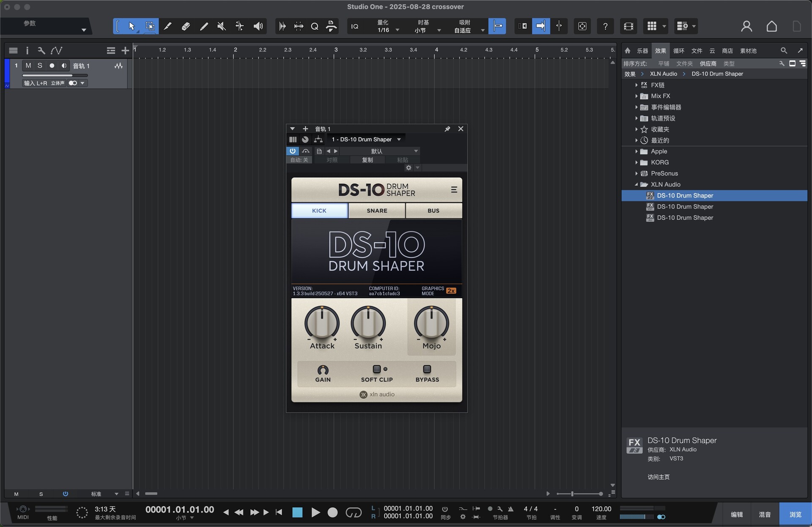Enable BYPASS in DS-10

click(427, 369)
